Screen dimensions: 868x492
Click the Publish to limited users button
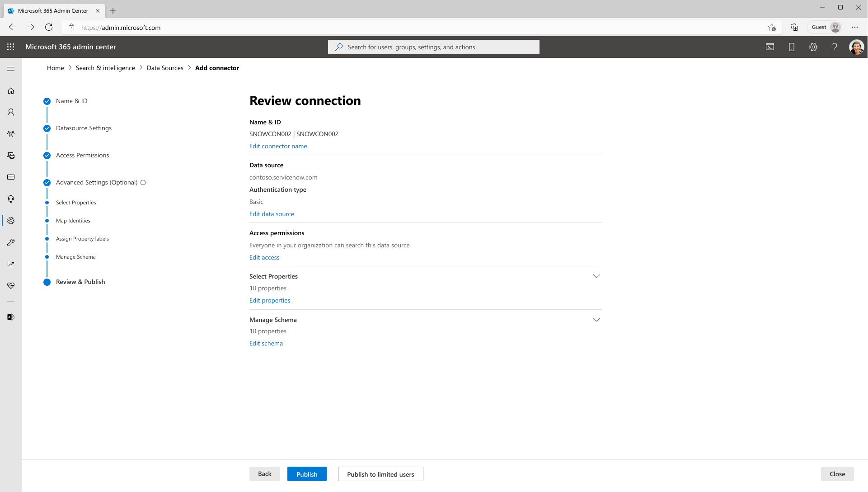(x=380, y=473)
